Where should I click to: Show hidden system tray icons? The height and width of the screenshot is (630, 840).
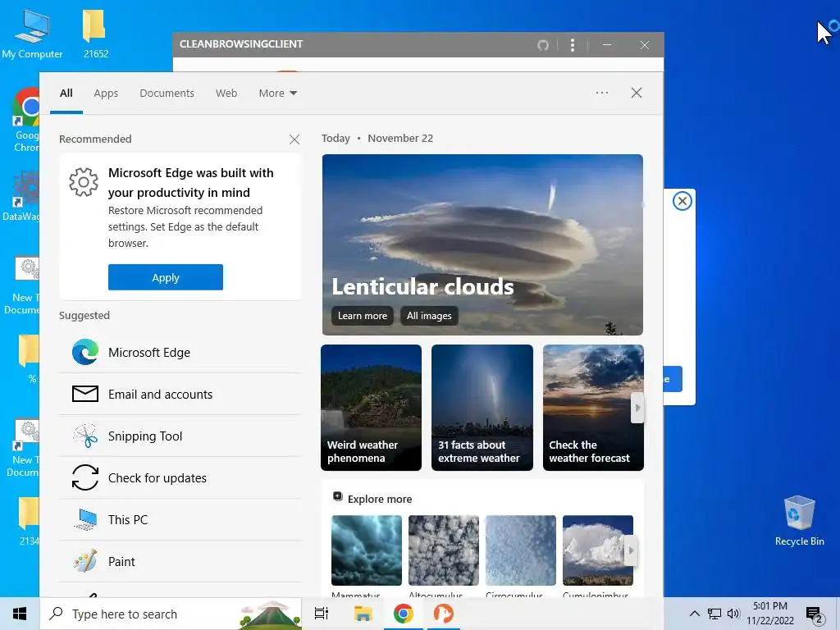(694, 614)
